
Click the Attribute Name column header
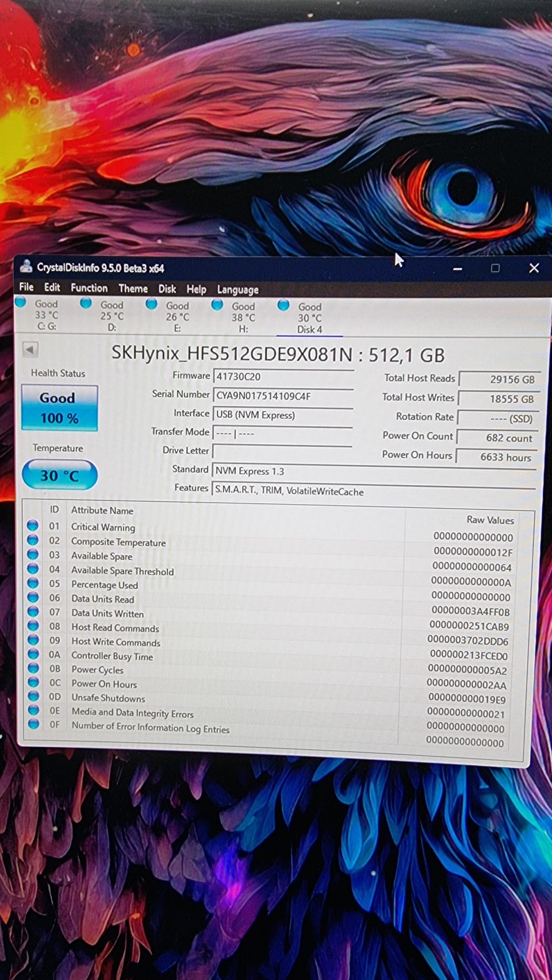point(102,510)
